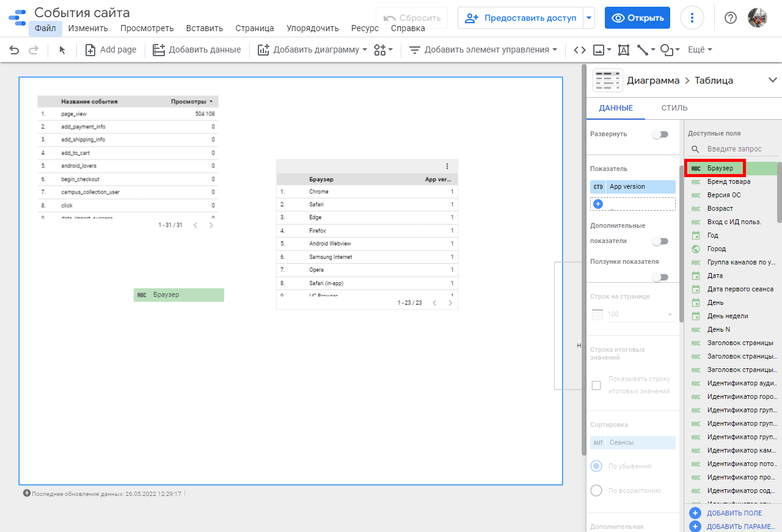Click the blue plus add metric icon

598,204
